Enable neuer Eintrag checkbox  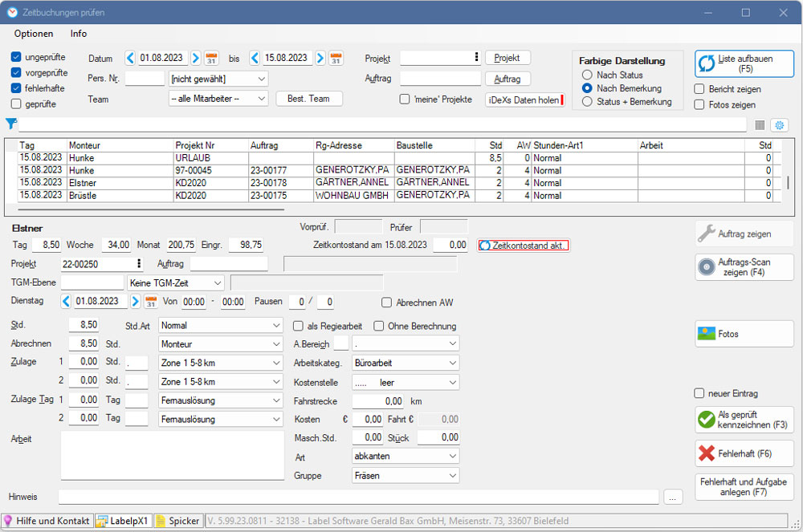[x=699, y=393]
